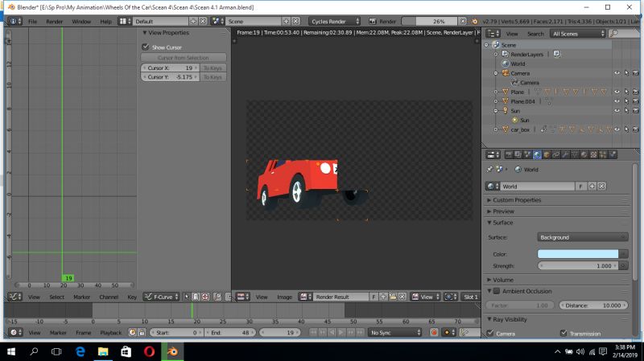Hide the Sun object via eye icon

tap(617, 111)
